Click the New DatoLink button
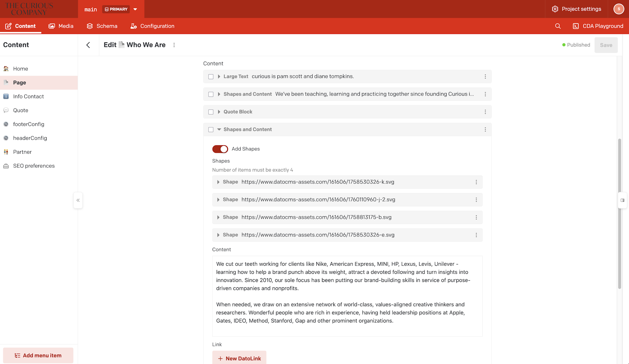The image size is (629, 364). 239,358
